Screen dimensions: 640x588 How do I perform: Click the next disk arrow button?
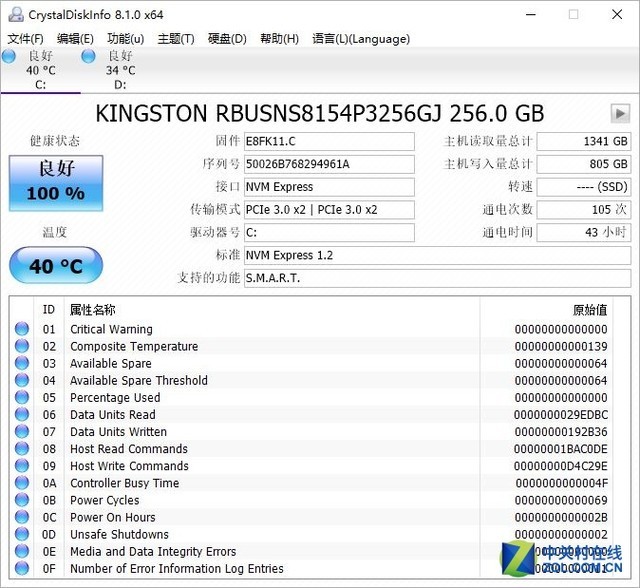620,113
